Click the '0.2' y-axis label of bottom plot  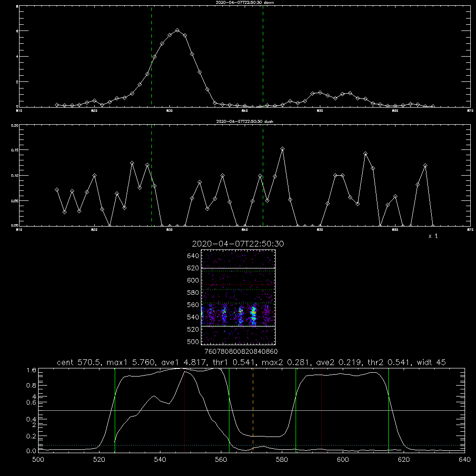(31, 436)
